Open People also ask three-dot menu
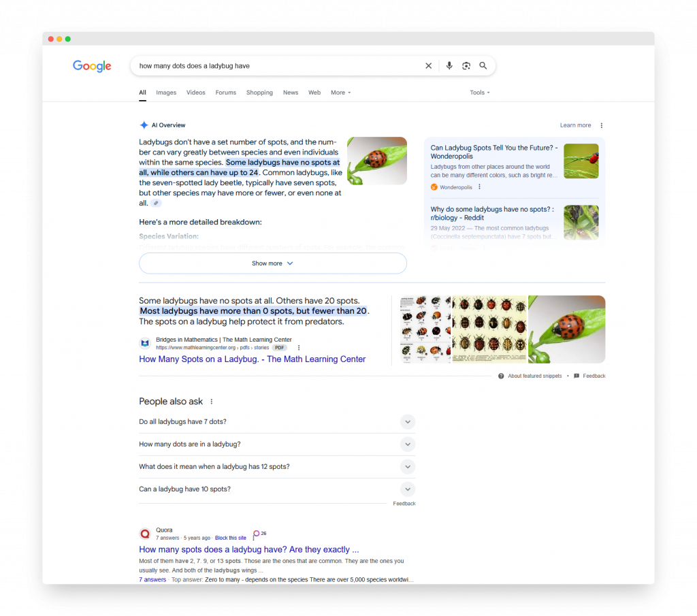 pos(212,402)
